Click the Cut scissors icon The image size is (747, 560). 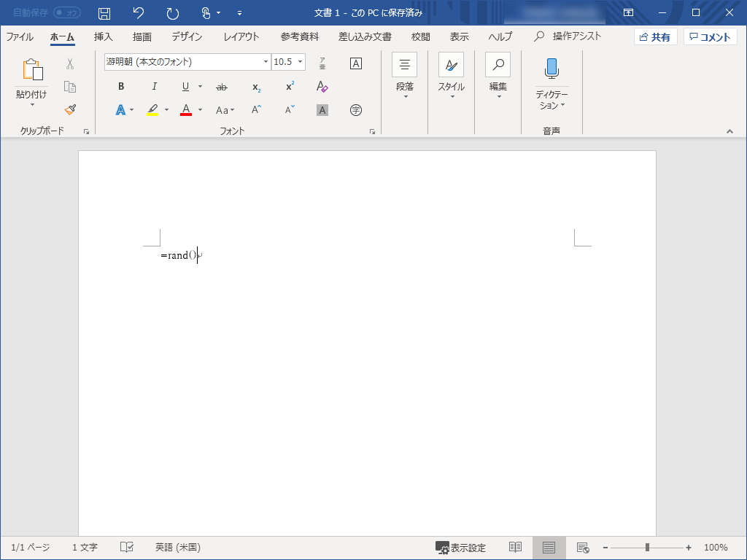[70, 63]
